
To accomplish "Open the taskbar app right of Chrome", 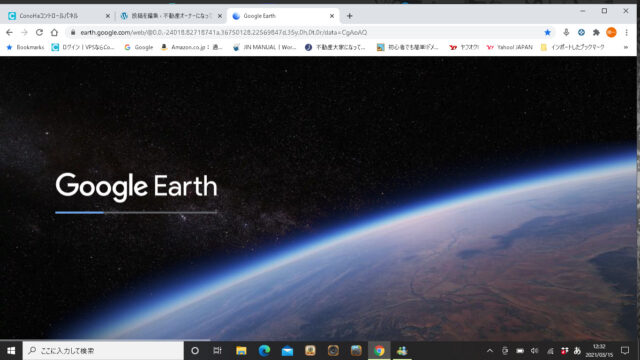I will tap(402, 351).
